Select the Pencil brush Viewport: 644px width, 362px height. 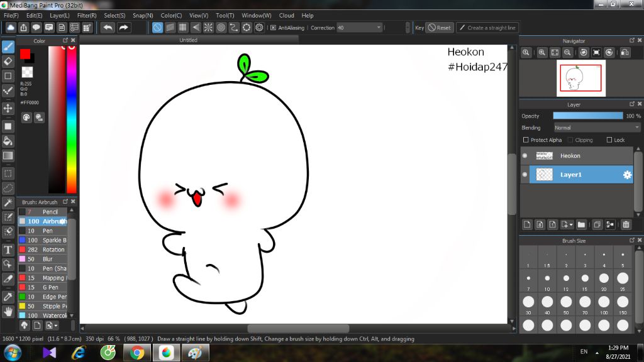pyautogui.click(x=42, y=212)
